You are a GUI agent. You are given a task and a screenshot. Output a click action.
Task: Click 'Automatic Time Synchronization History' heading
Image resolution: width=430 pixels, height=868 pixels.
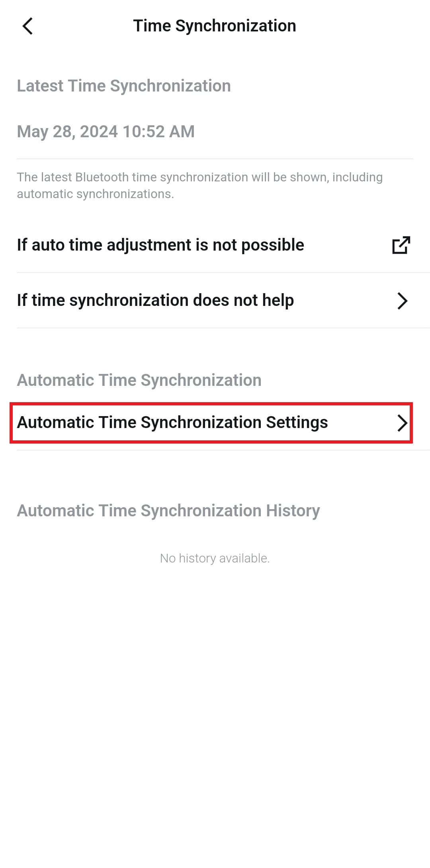click(x=168, y=511)
